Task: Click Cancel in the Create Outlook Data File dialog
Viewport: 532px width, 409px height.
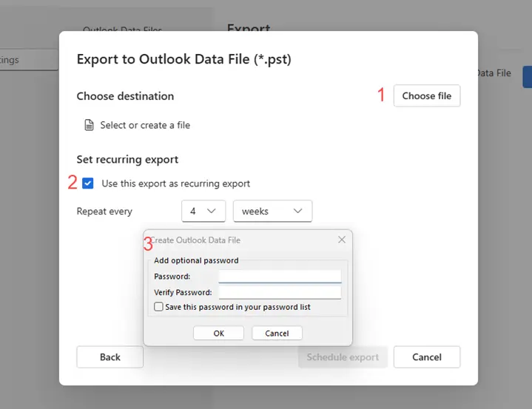Action: pos(277,333)
